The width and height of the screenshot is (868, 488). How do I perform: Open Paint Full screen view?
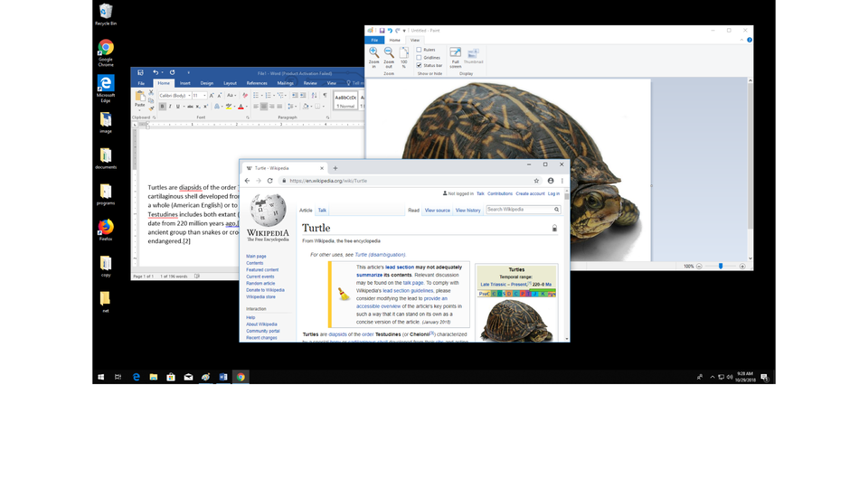click(456, 53)
